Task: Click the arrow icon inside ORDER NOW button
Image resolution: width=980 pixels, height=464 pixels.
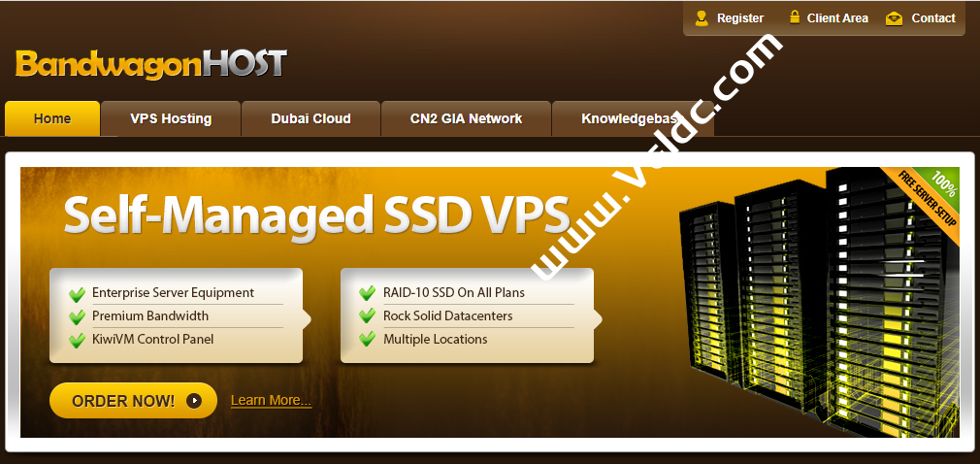Action: 194,400
